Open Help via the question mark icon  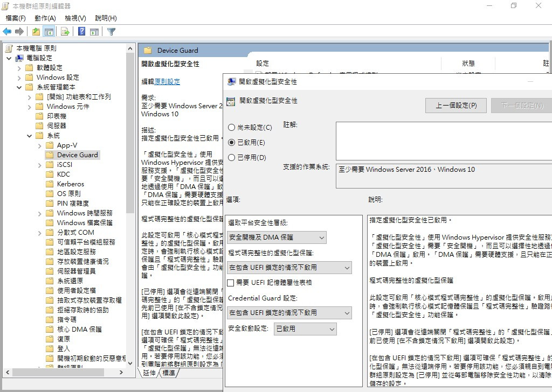pyautogui.click(x=82, y=31)
